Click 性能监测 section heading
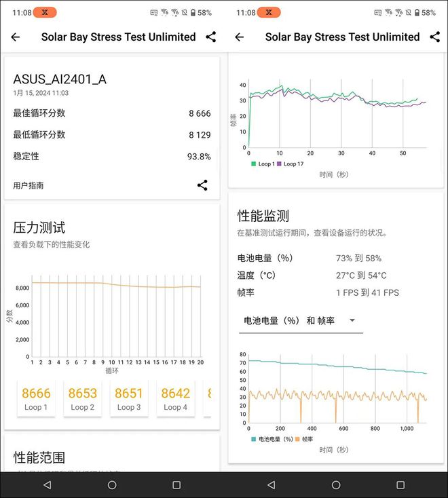This screenshot has height=498, width=448. (x=263, y=216)
